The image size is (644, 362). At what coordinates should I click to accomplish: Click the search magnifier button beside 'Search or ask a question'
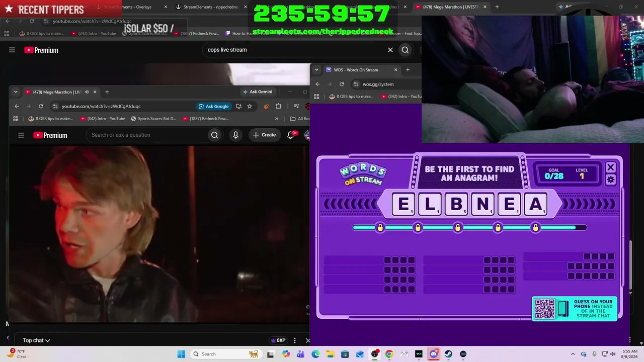coord(215,135)
